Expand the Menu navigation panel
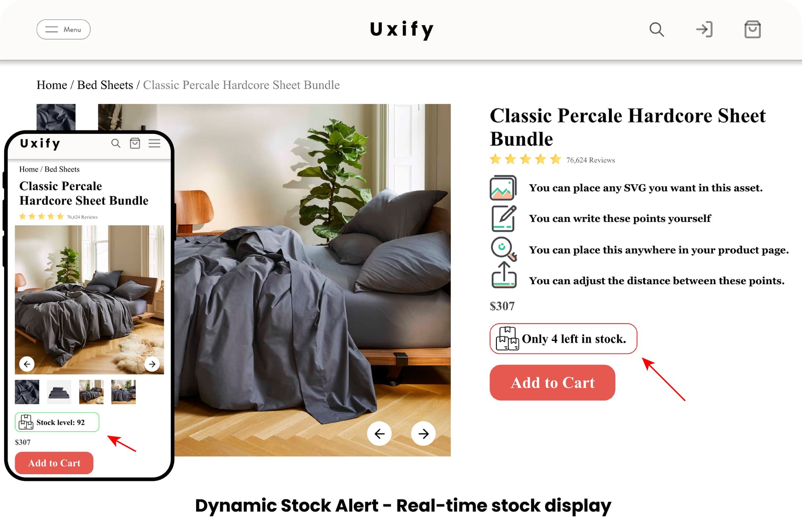This screenshot has width=803, height=532. (x=63, y=29)
